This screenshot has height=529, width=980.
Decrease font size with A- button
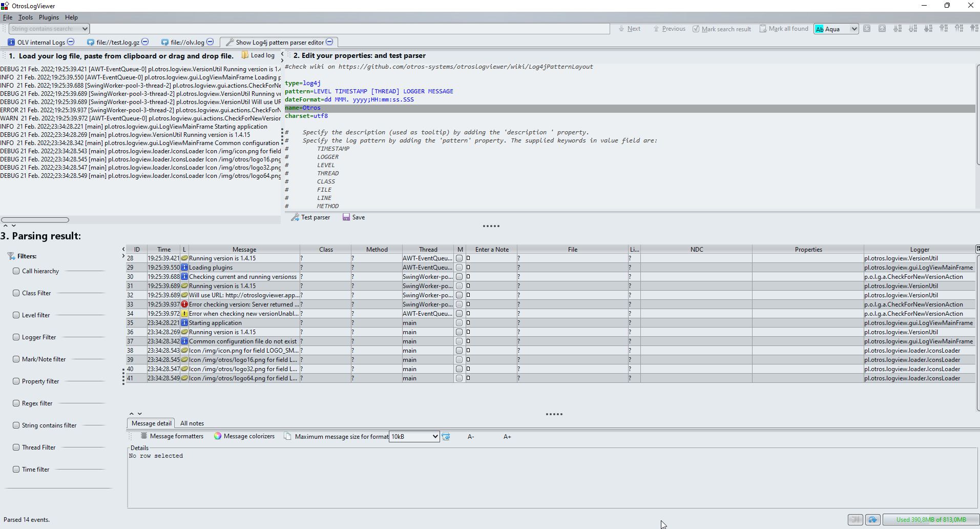471,437
